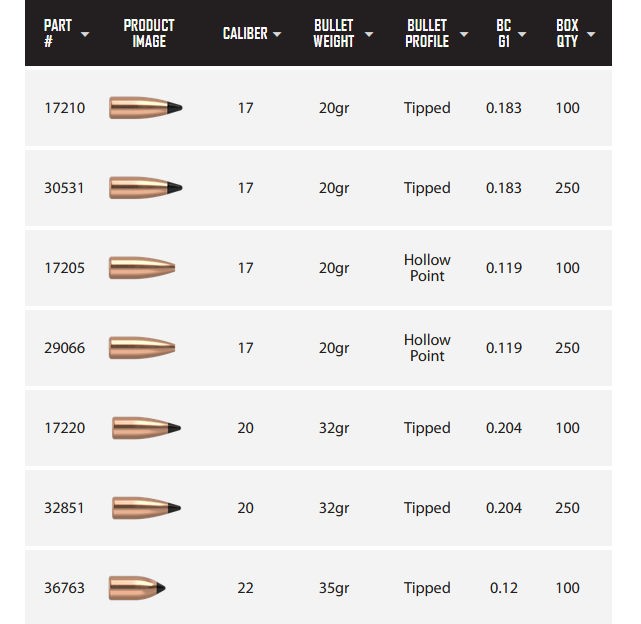Click the 35gr bullet image for 36763

[137, 588]
